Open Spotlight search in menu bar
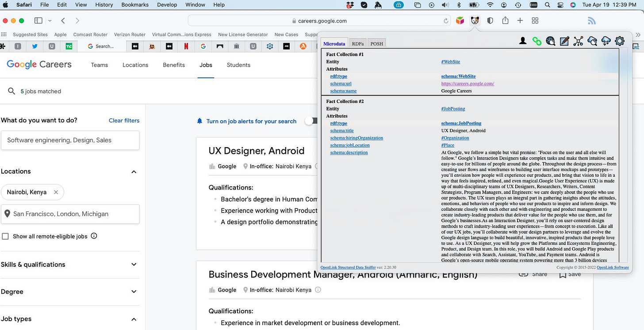 coord(548,5)
